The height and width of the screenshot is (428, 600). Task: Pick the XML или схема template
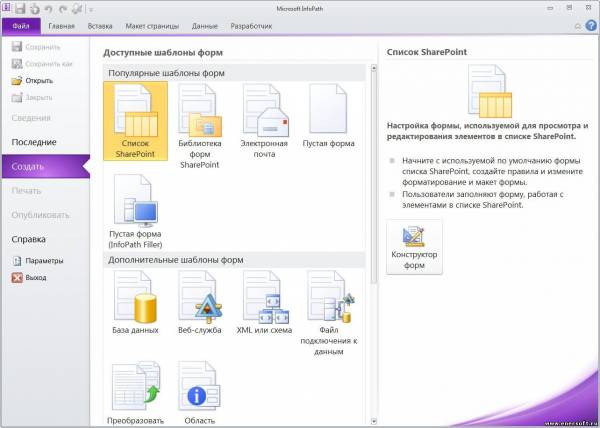tap(264, 302)
